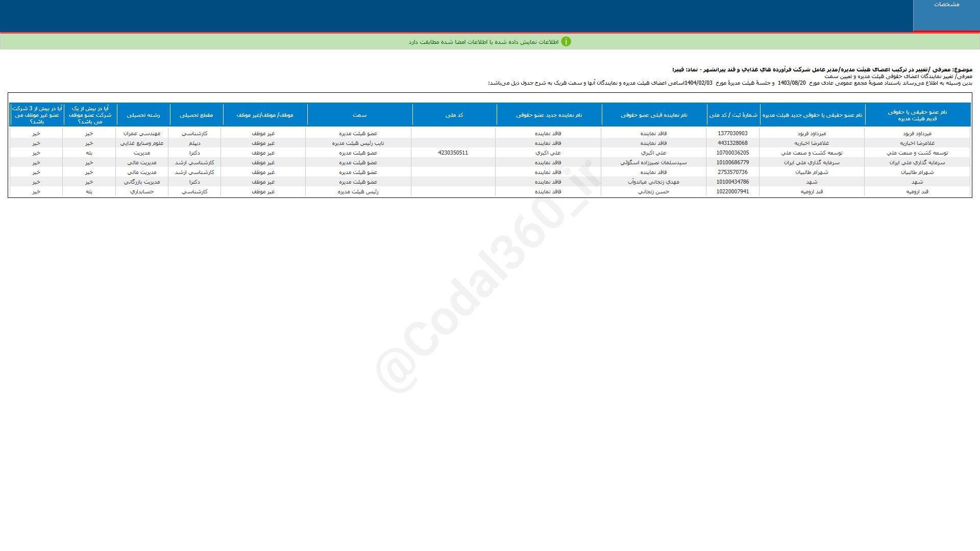Click the green info icon in the banner
Screen dimensions: 980x551
pos(566,42)
